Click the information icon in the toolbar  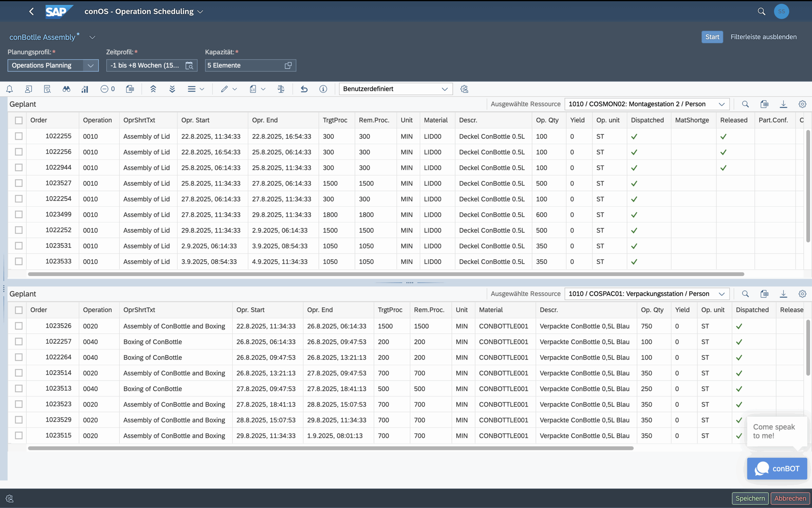tap(323, 89)
